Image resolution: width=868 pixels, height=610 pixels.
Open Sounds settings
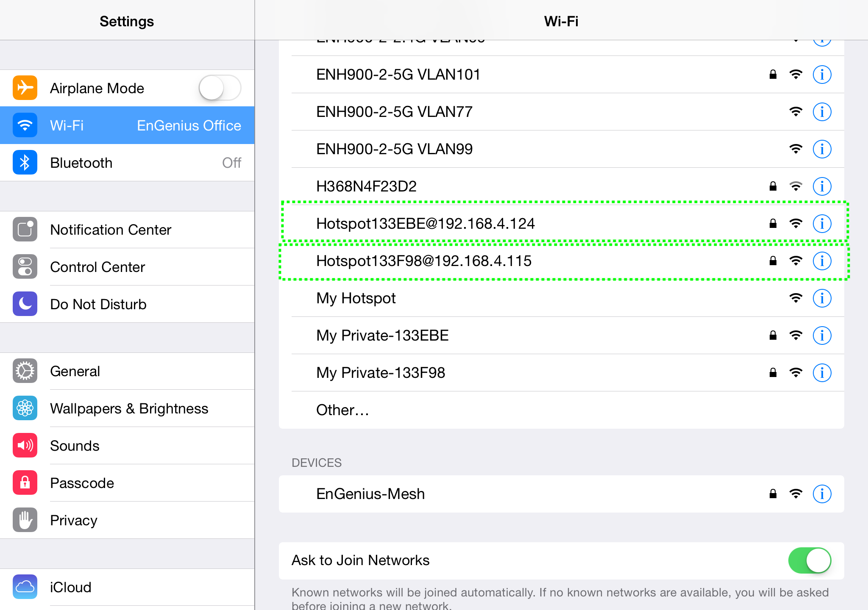click(127, 446)
